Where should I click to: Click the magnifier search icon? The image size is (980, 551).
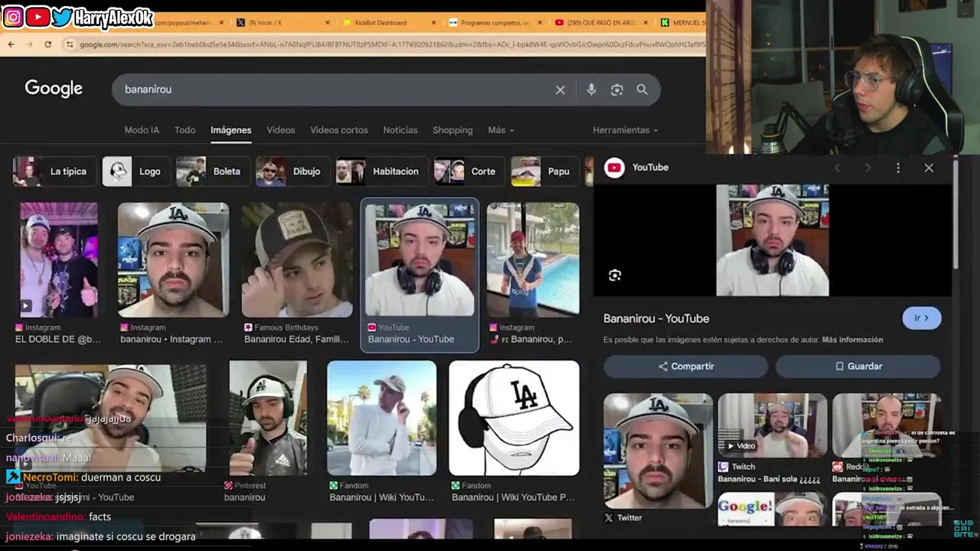642,90
